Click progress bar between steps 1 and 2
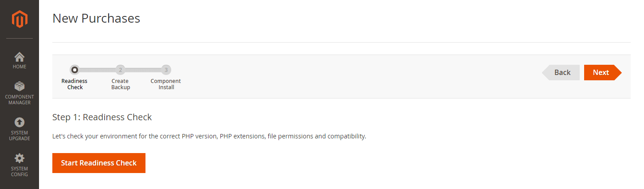 [97, 70]
